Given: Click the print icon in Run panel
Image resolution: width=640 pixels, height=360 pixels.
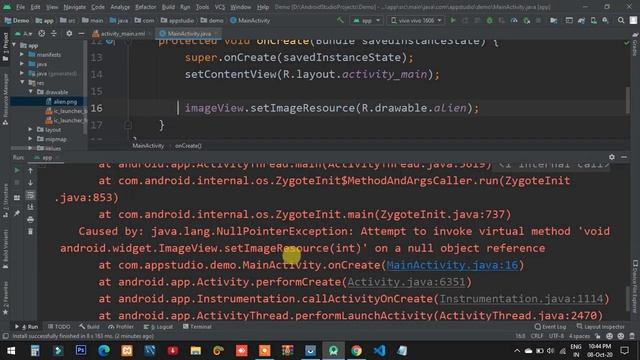Looking at the screenshot, I should pyautogui.click(x=30, y=220).
